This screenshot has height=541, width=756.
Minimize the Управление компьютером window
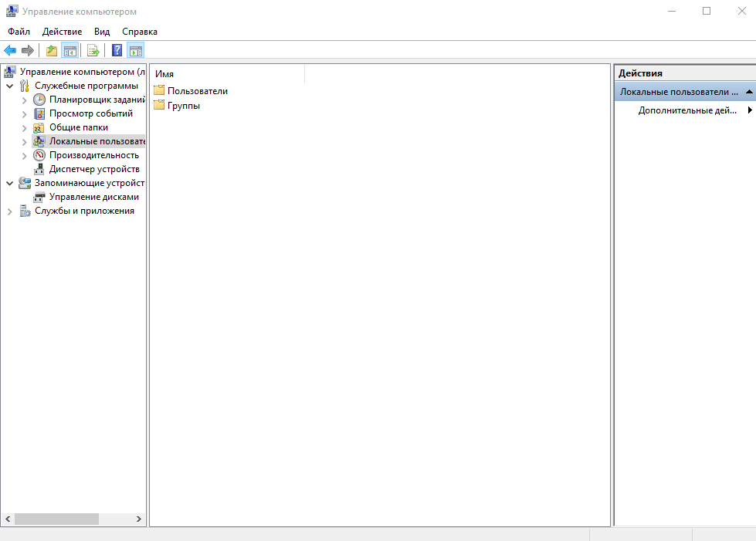pyautogui.click(x=672, y=11)
